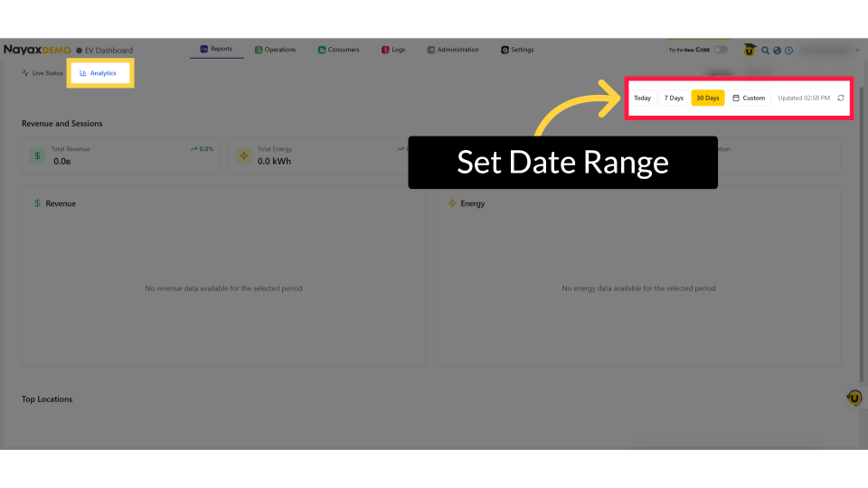Open the Reports menu
This screenshot has height=488, width=868.
tap(216, 50)
